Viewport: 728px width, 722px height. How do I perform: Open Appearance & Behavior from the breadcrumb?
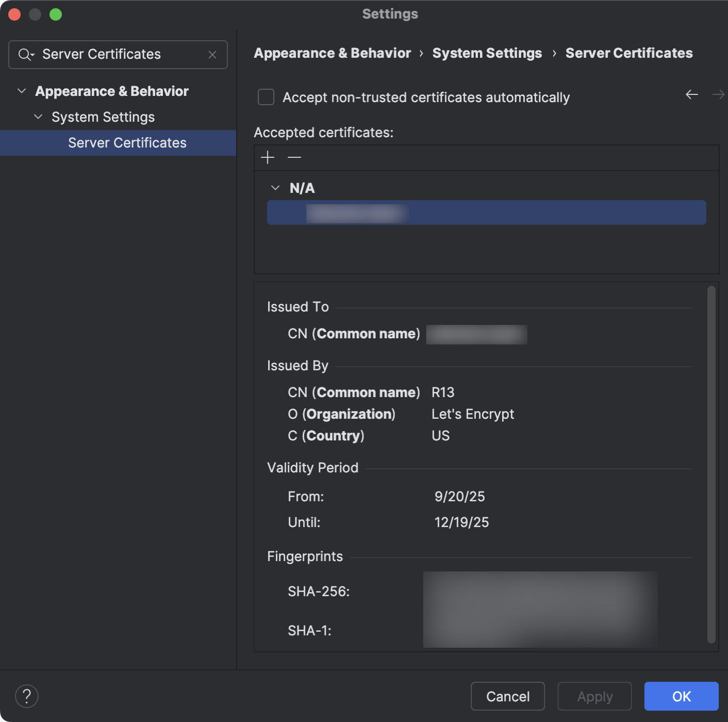[332, 53]
